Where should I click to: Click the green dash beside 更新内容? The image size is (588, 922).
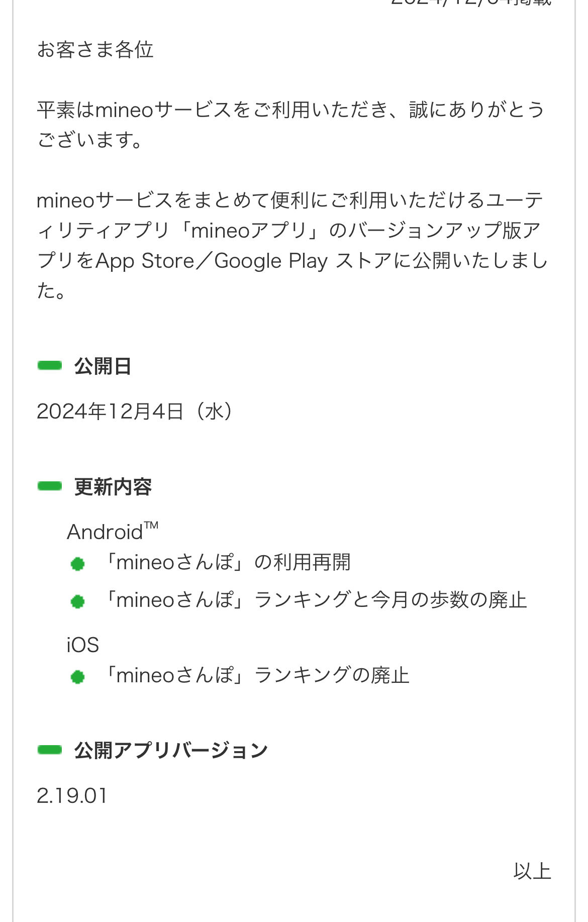coord(50,486)
